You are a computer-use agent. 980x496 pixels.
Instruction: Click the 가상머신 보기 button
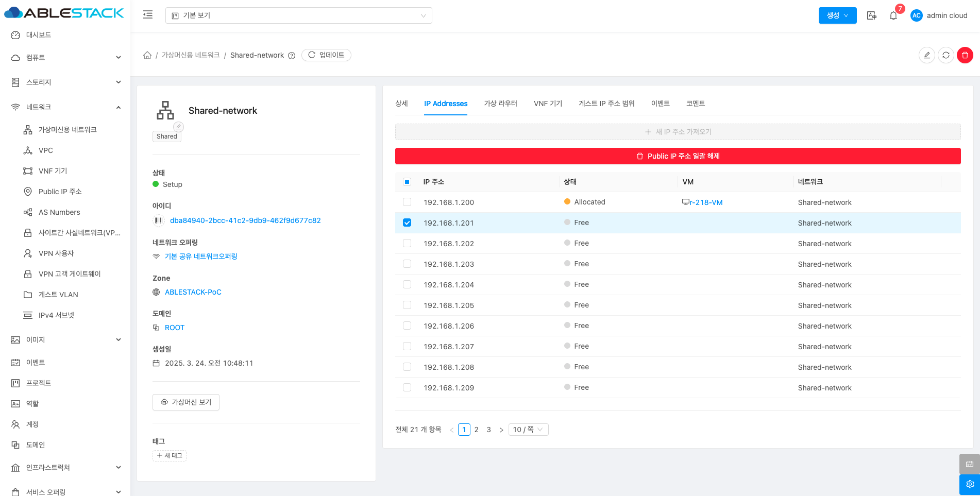pos(186,402)
